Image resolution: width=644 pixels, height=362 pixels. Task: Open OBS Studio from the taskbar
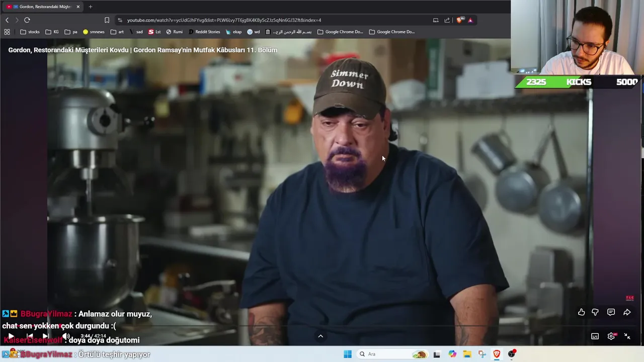512,354
